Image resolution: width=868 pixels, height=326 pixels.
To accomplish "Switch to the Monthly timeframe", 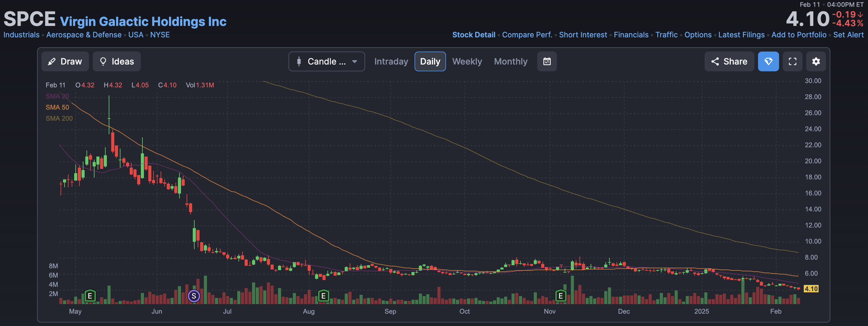I will click(x=511, y=61).
